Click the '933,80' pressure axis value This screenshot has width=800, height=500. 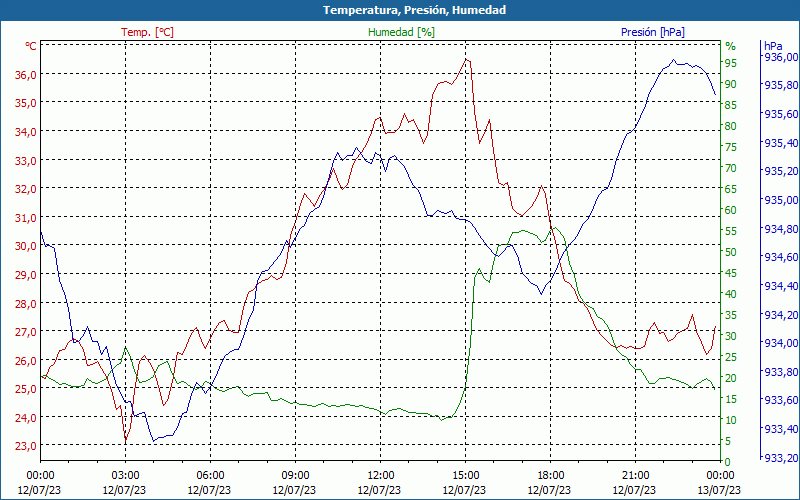click(779, 371)
